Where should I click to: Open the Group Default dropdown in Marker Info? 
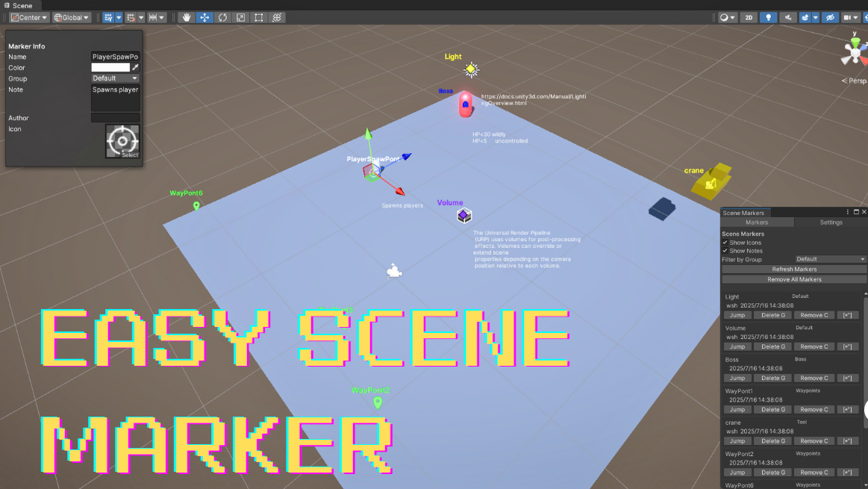click(115, 78)
